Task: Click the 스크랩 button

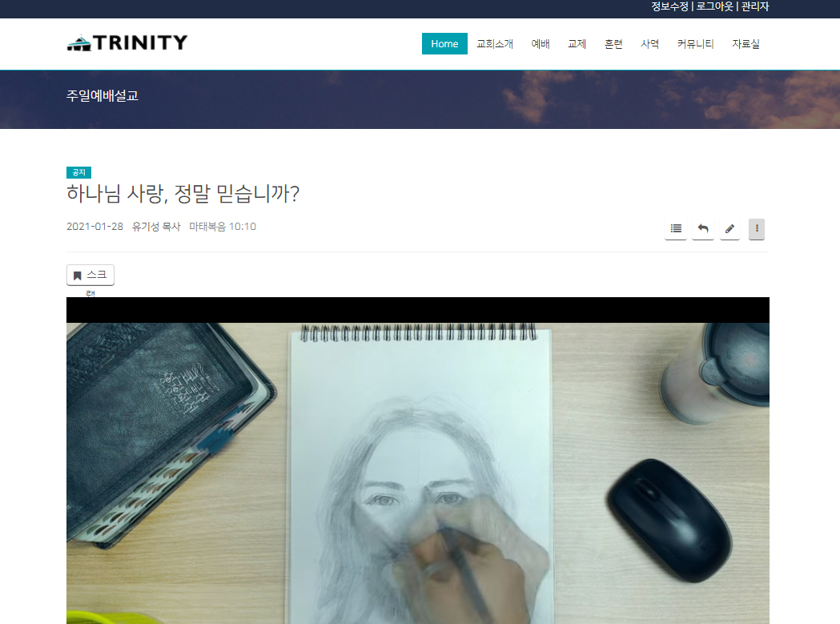Action: [x=90, y=274]
